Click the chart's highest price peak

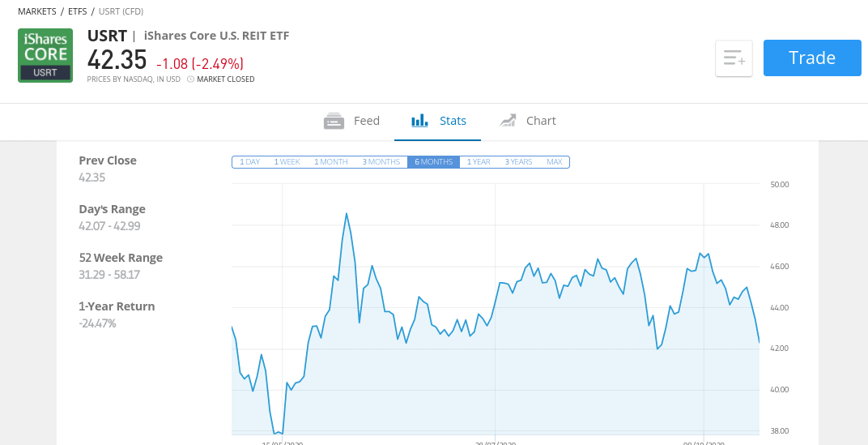(x=347, y=213)
